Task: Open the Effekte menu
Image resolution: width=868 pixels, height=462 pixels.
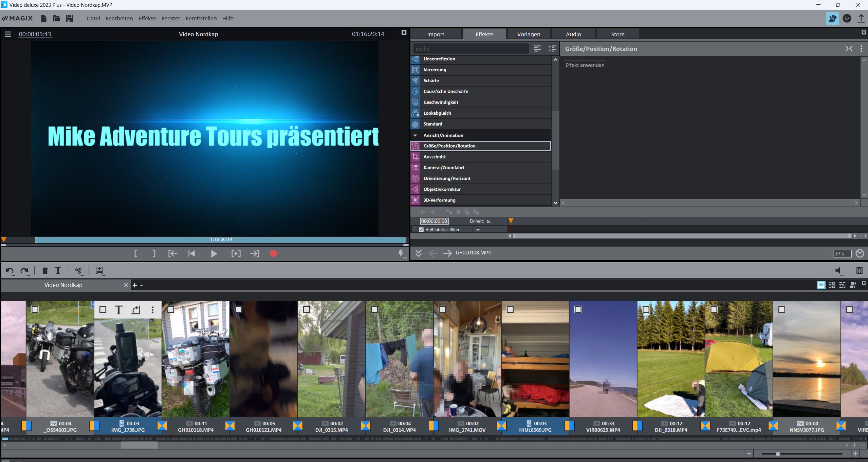Action: click(x=147, y=18)
